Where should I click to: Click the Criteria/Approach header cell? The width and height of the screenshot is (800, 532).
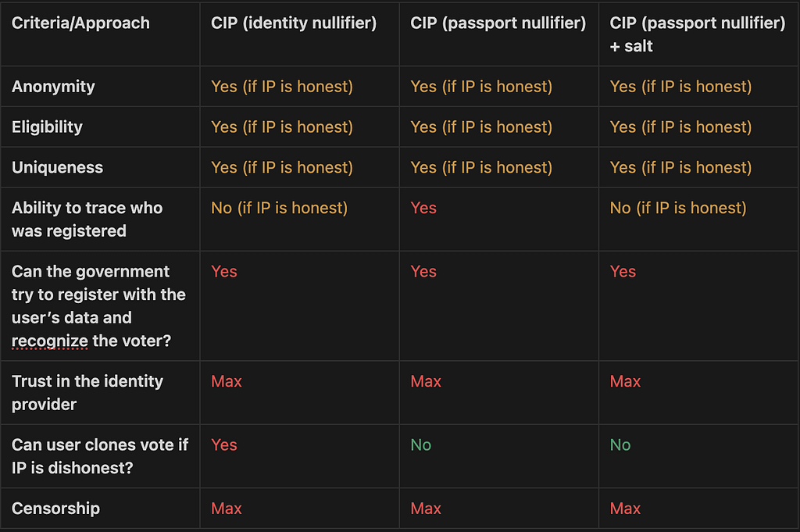point(80,23)
